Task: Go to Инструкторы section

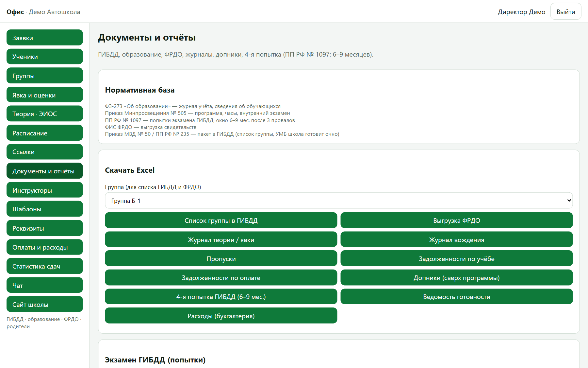Action: click(x=44, y=190)
